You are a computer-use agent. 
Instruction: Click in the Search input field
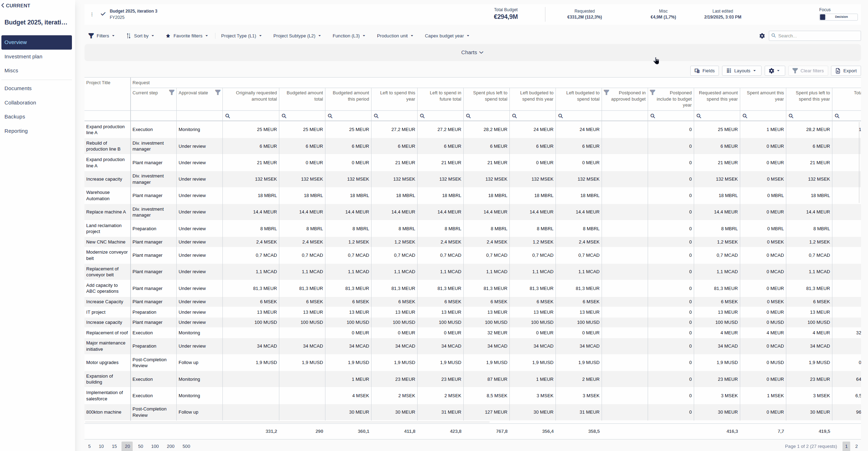pos(815,36)
